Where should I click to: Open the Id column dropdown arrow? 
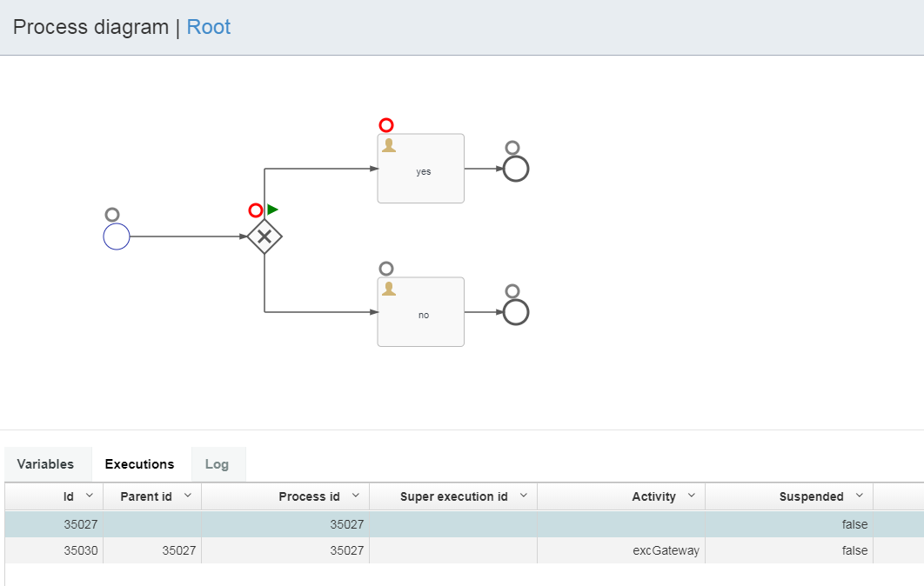click(89, 496)
